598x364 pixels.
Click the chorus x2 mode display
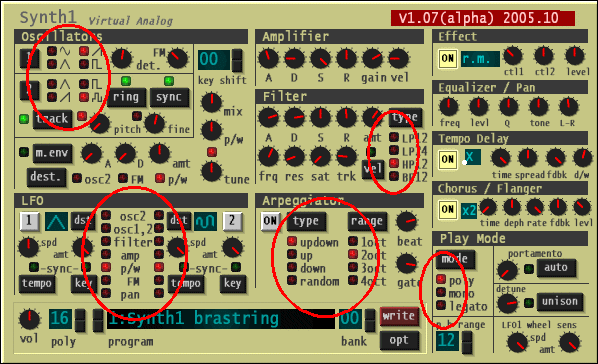469,210
